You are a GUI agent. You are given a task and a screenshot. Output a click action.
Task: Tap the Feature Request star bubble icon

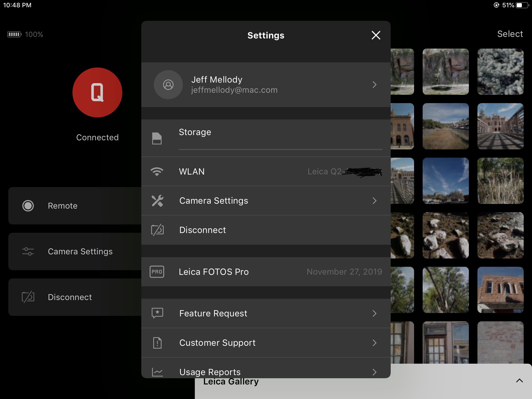(157, 313)
